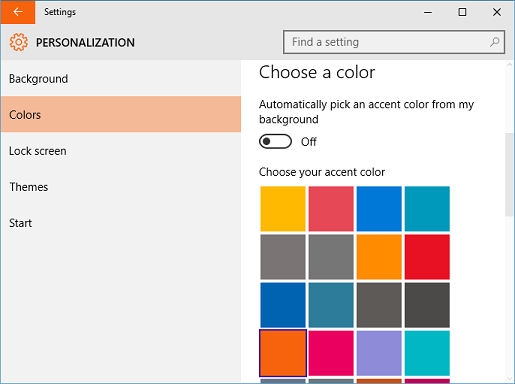This screenshot has height=384, width=515.
Task: Pick the coral red accent color in top row
Action: coord(331,209)
